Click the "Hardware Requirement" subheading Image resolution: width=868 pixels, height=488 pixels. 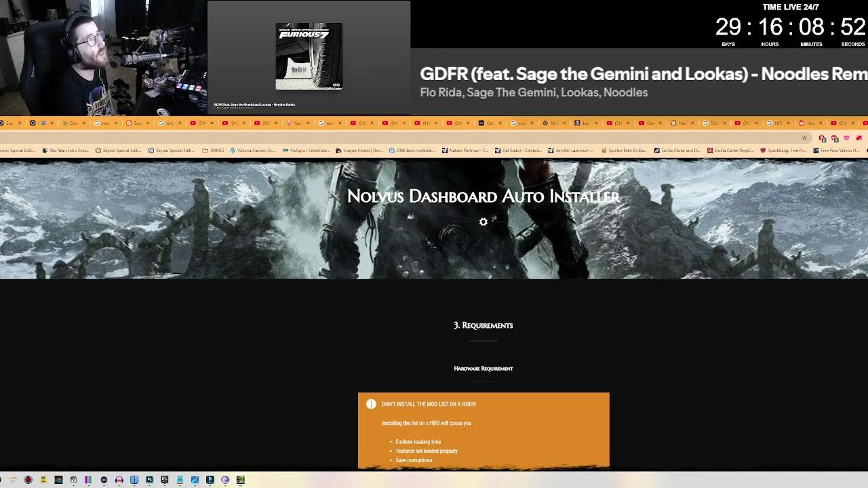click(x=483, y=369)
